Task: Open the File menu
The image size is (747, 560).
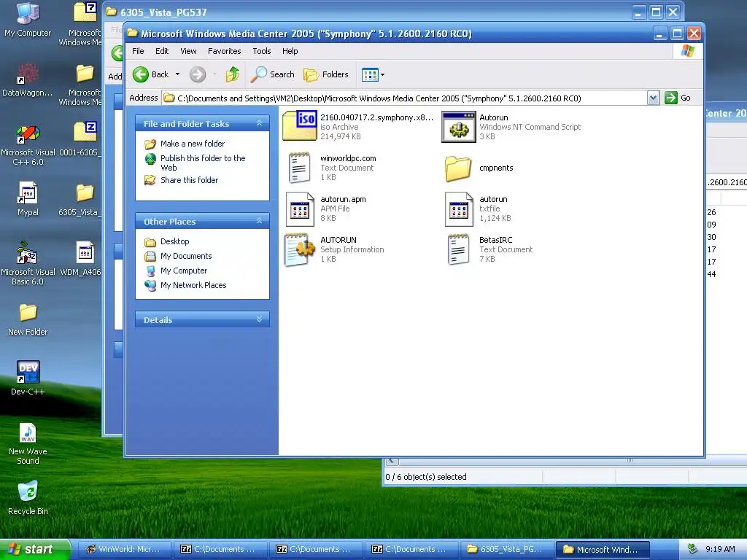Action: [x=138, y=51]
